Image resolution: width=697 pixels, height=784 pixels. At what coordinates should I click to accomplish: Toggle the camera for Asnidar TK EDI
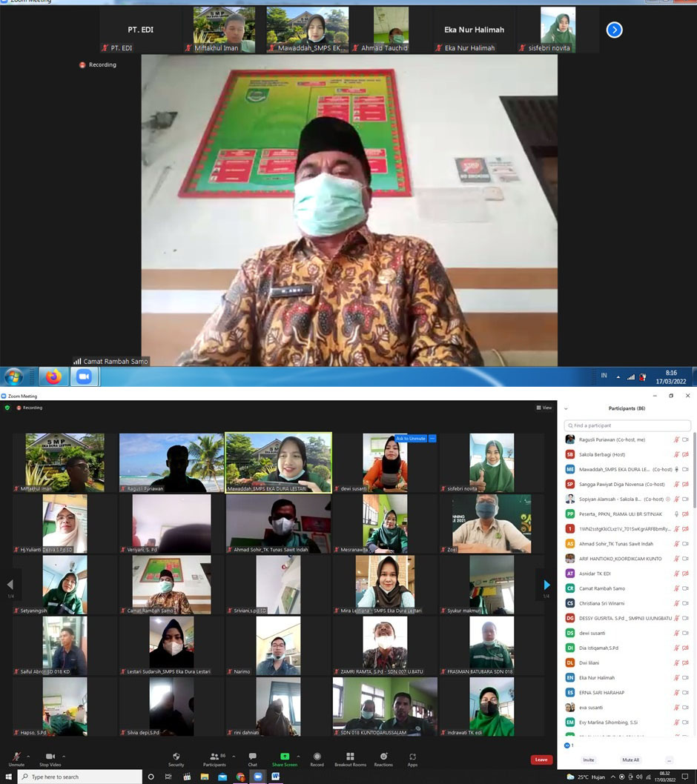(685, 574)
